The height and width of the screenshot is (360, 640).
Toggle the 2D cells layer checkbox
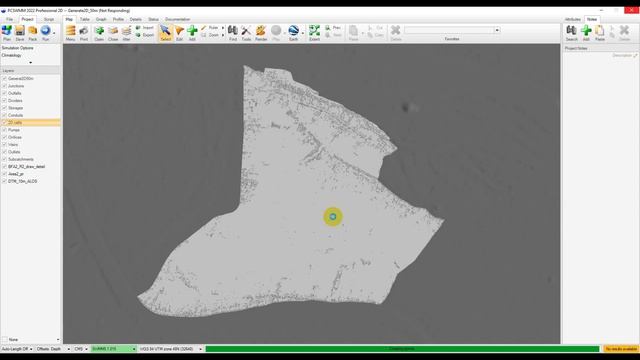click(4, 123)
